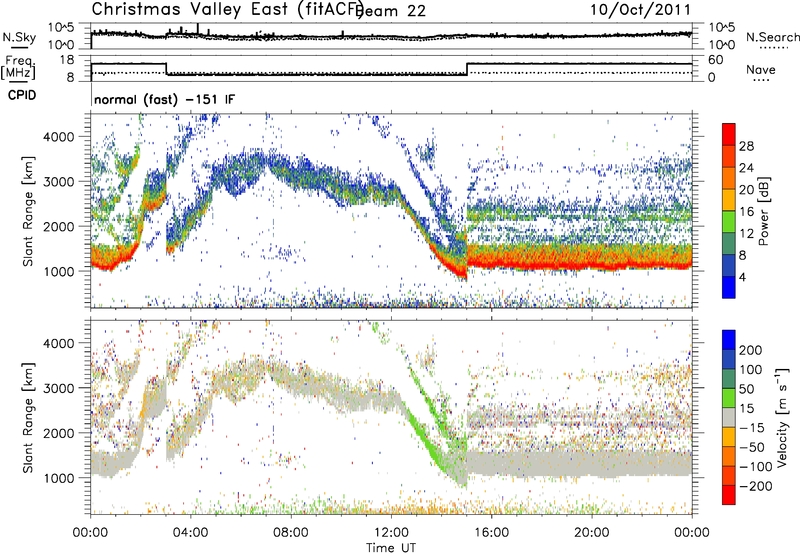Click the 'Freq. [MHz]' axis label
The height and width of the screenshot is (554, 800).
click(19, 67)
